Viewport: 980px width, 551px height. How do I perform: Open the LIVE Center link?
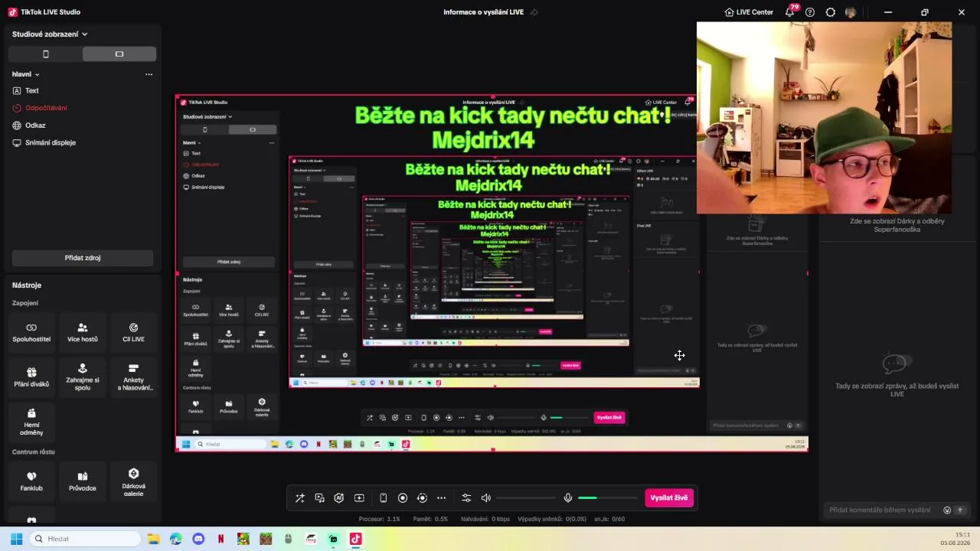click(749, 12)
